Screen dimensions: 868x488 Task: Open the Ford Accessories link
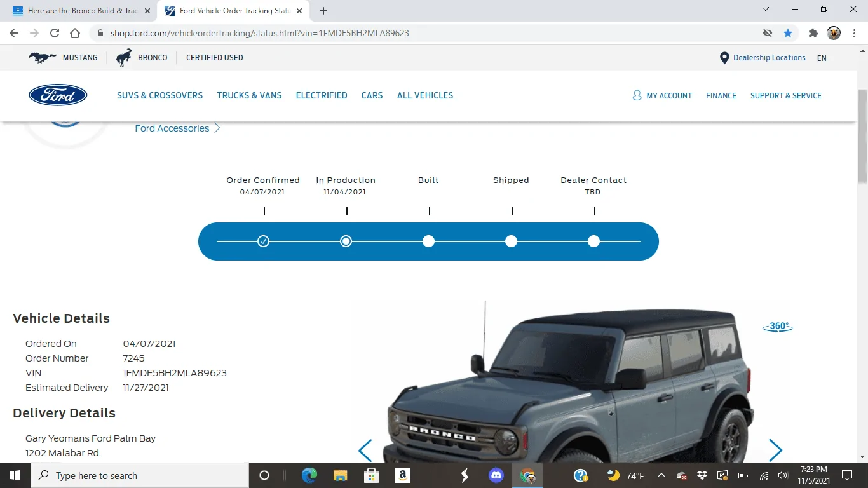177,128
